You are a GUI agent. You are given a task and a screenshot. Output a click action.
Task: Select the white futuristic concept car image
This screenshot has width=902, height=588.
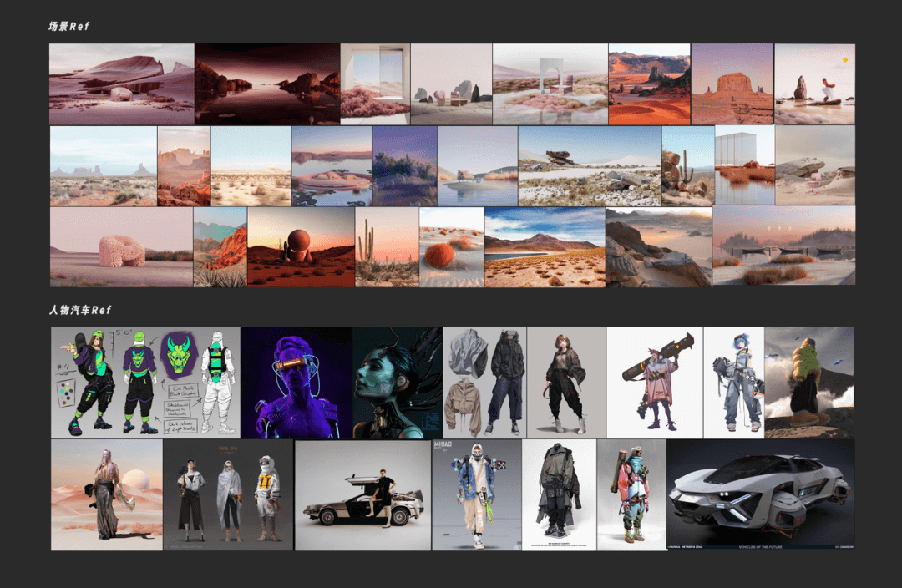(x=760, y=494)
